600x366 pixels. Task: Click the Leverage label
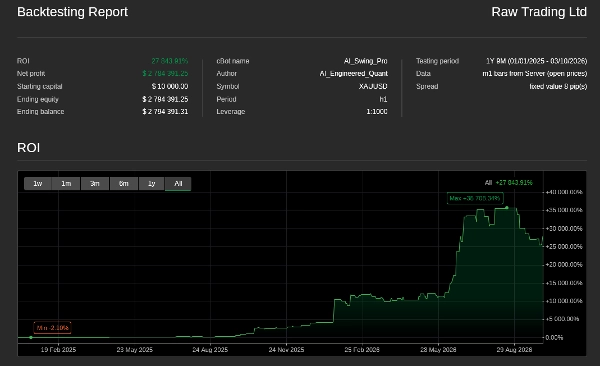[x=231, y=112]
